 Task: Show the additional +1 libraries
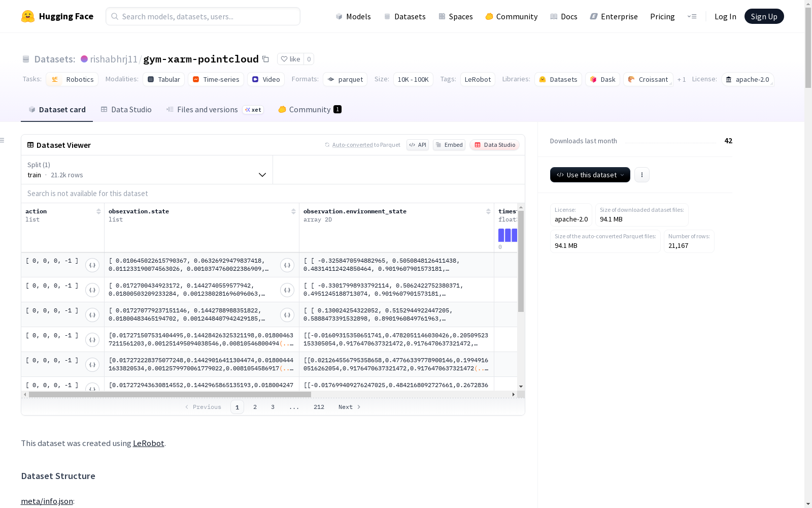(682, 79)
